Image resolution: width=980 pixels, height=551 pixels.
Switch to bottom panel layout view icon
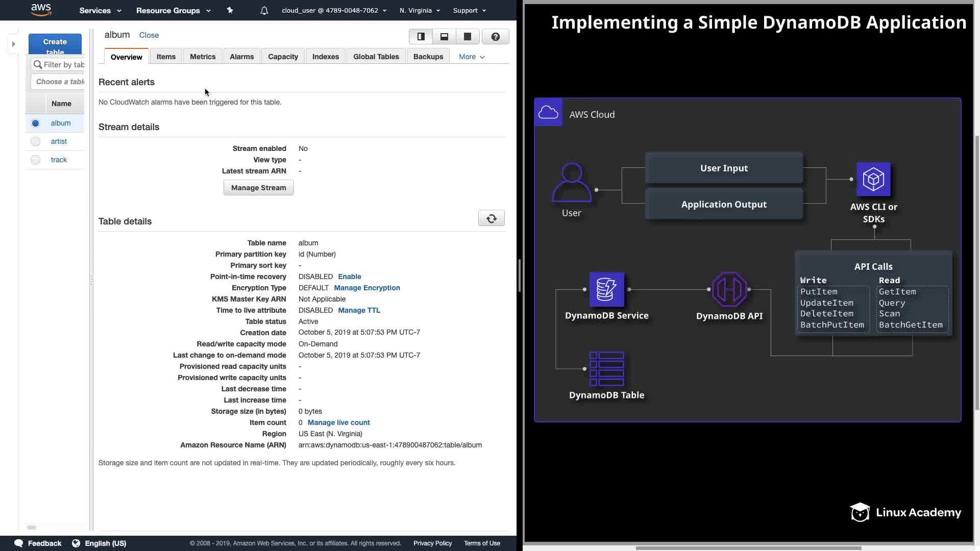pyautogui.click(x=444, y=37)
